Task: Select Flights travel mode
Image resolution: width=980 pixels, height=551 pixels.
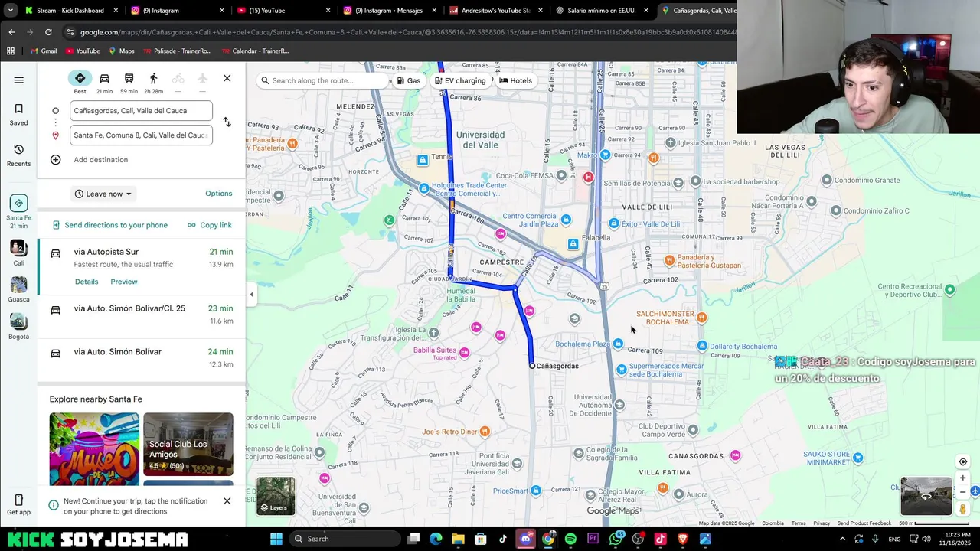Action: click(202, 83)
